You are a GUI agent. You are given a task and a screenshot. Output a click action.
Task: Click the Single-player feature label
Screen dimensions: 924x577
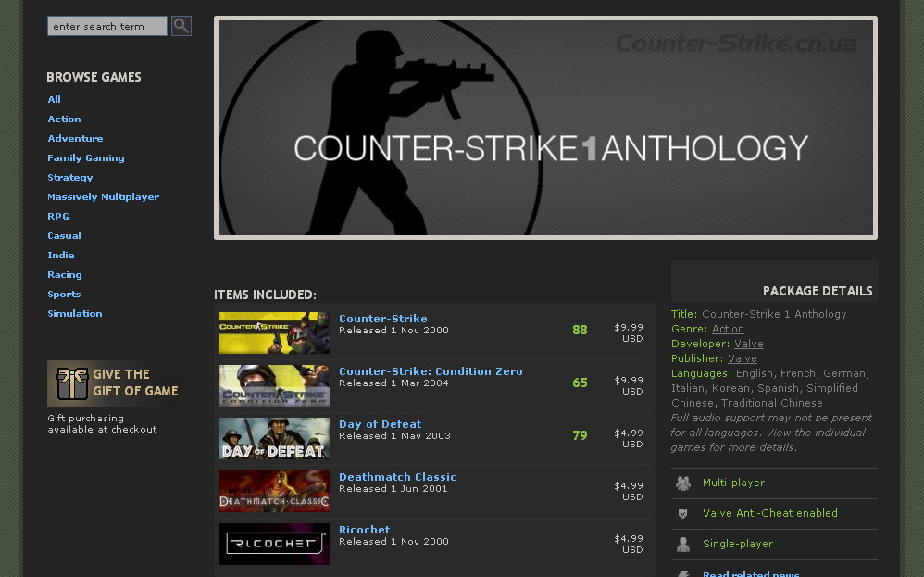(738, 544)
